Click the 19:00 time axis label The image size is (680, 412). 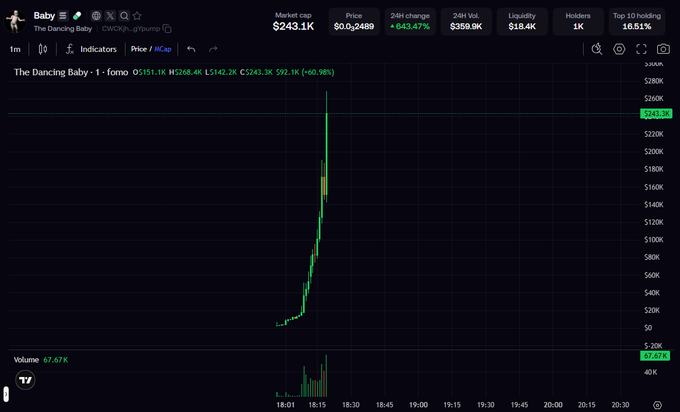point(418,405)
